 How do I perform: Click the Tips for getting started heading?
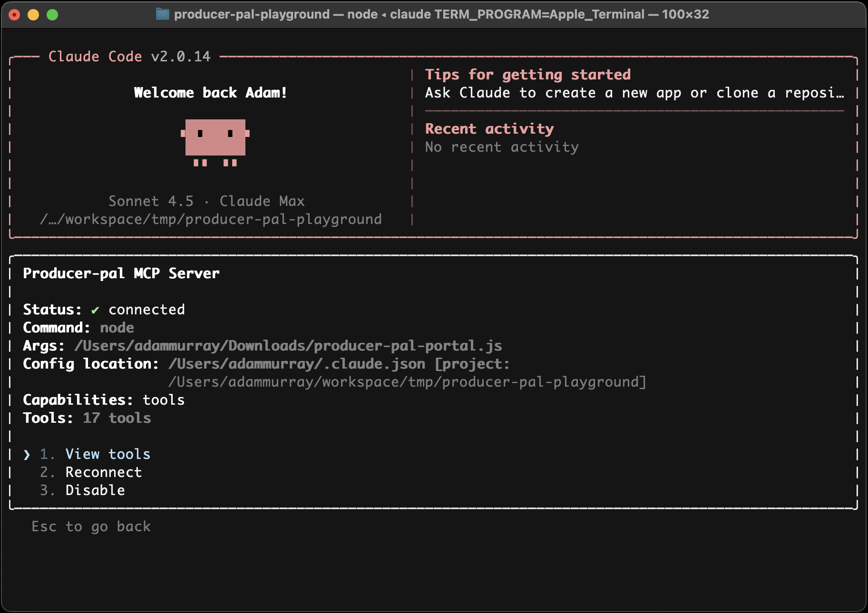[528, 75]
